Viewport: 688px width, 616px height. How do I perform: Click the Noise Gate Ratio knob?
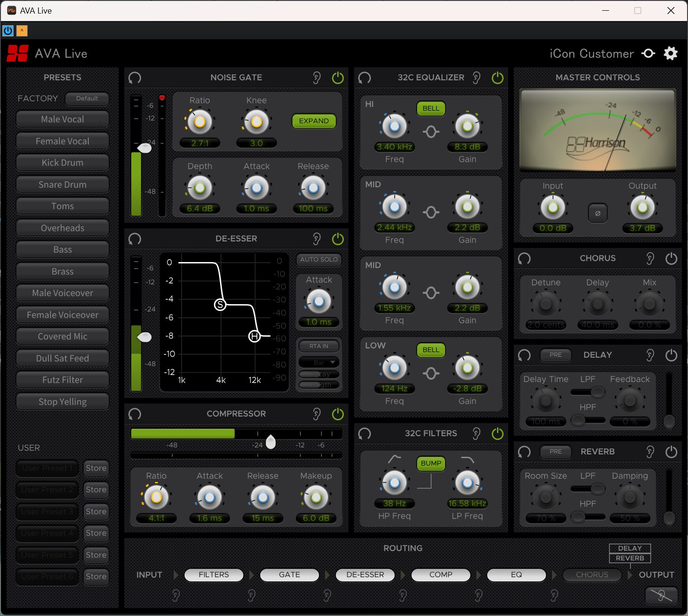pyautogui.click(x=200, y=122)
